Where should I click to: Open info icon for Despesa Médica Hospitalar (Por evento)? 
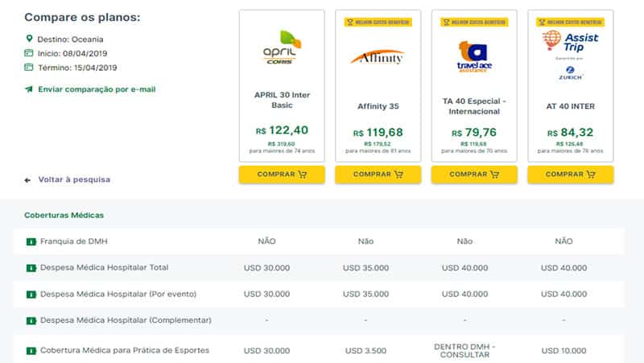31,295
